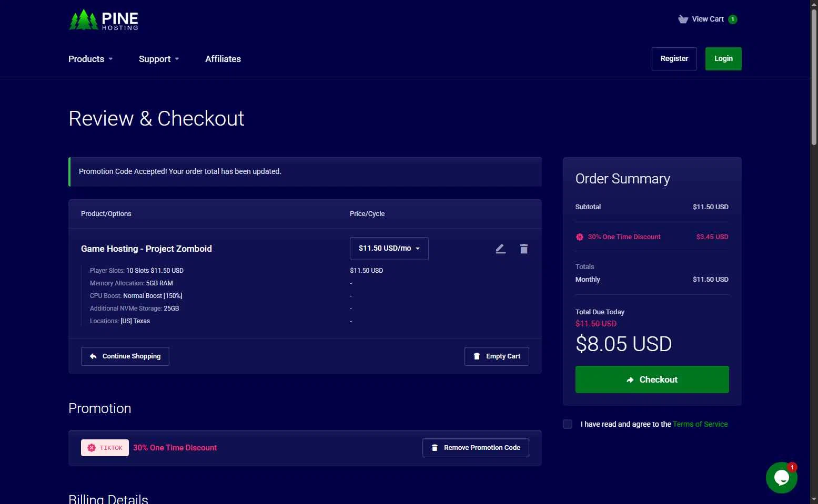Image resolution: width=818 pixels, height=504 pixels.
Task: Expand the Support menu
Action: tap(159, 59)
